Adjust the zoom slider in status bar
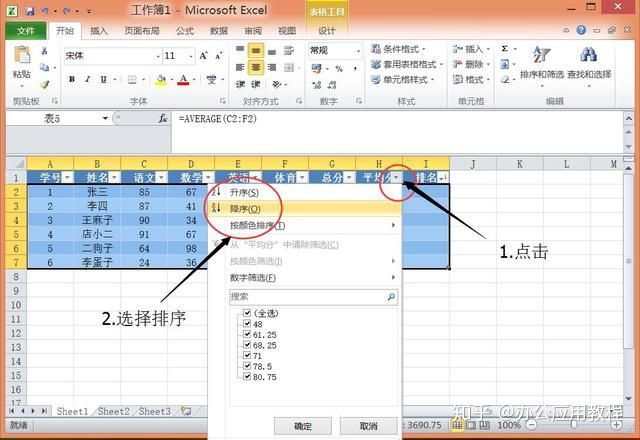 (574, 425)
